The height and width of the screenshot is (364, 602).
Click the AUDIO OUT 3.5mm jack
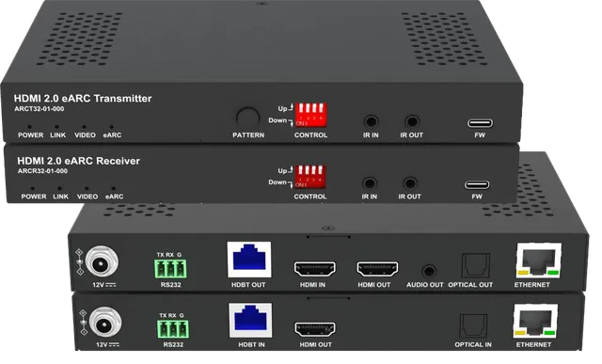(429, 271)
